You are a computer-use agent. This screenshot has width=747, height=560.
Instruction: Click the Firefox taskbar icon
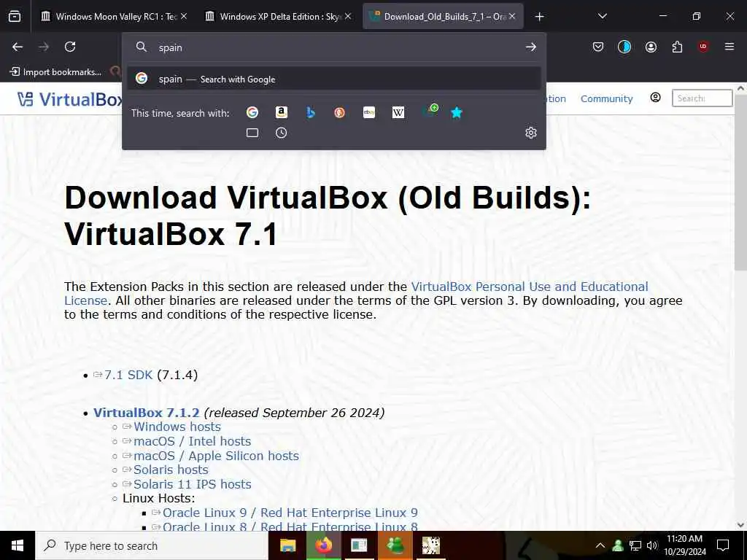[323, 545]
